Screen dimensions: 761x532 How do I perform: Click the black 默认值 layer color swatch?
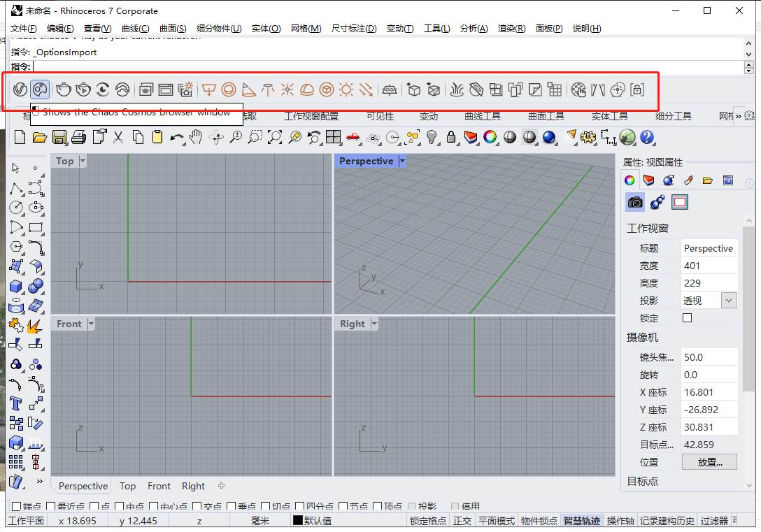coord(297,521)
